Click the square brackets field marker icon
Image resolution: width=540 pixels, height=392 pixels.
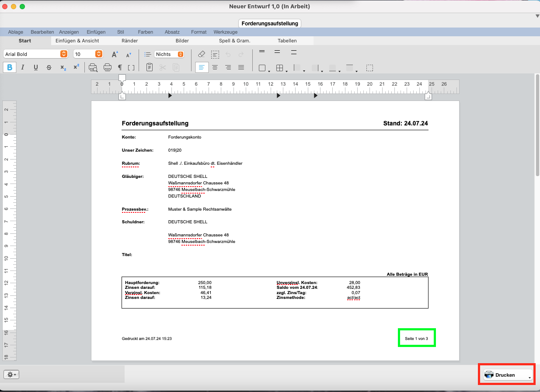click(x=131, y=68)
